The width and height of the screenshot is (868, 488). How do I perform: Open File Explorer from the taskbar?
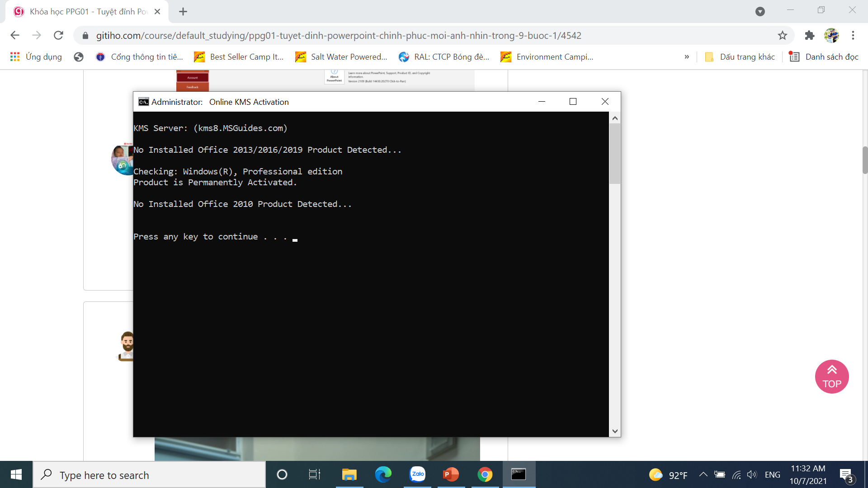coord(349,474)
